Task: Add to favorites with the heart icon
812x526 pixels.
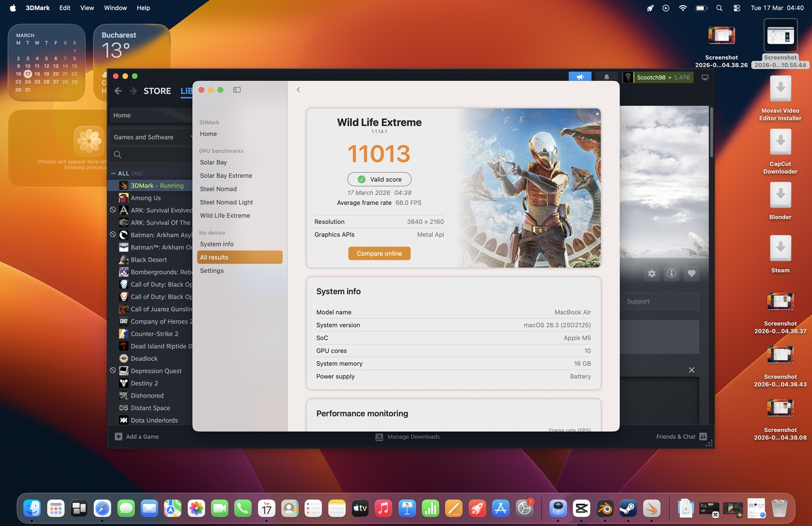Action: pyautogui.click(x=691, y=273)
